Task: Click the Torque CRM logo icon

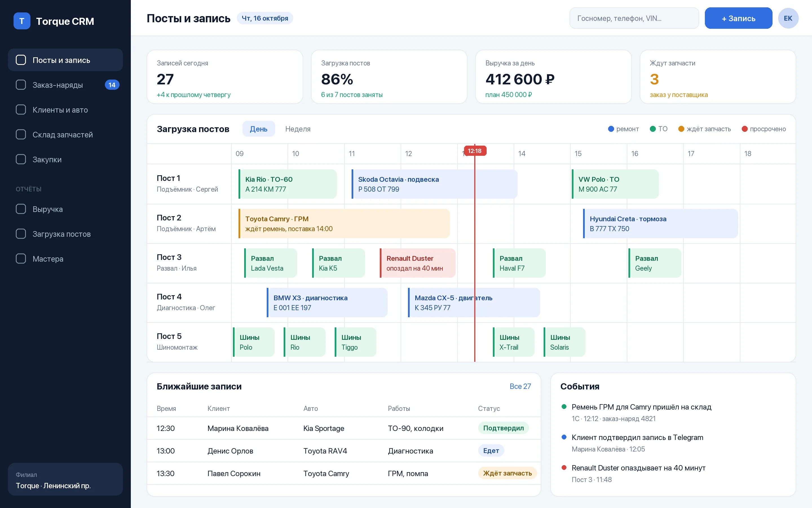Action: pyautogui.click(x=22, y=21)
